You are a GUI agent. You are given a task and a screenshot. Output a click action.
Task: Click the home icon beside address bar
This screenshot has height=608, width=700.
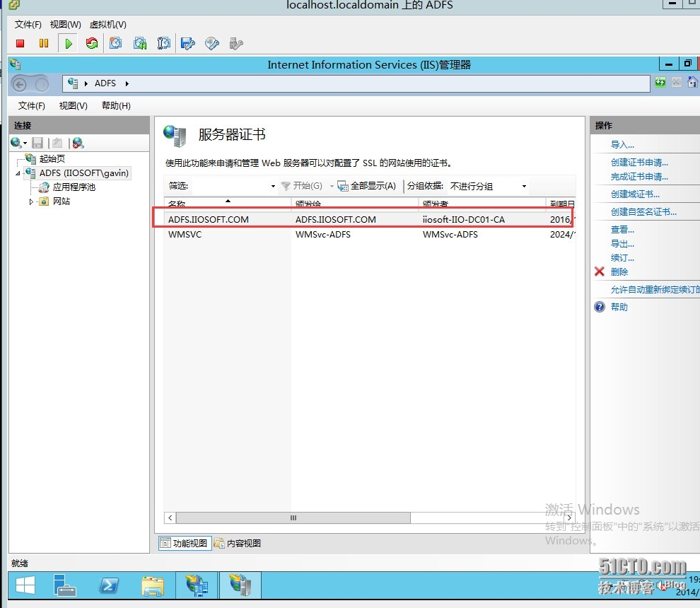(692, 82)
